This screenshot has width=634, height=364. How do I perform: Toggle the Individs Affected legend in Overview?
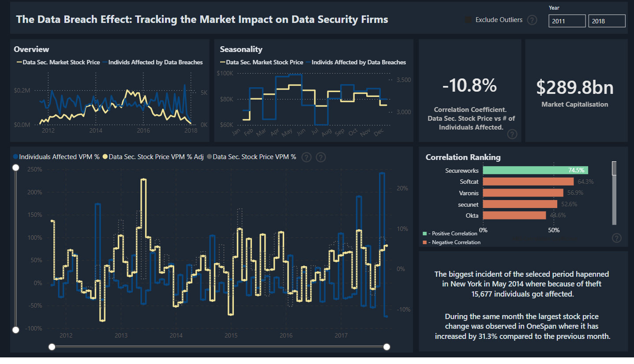click(155, 62)
